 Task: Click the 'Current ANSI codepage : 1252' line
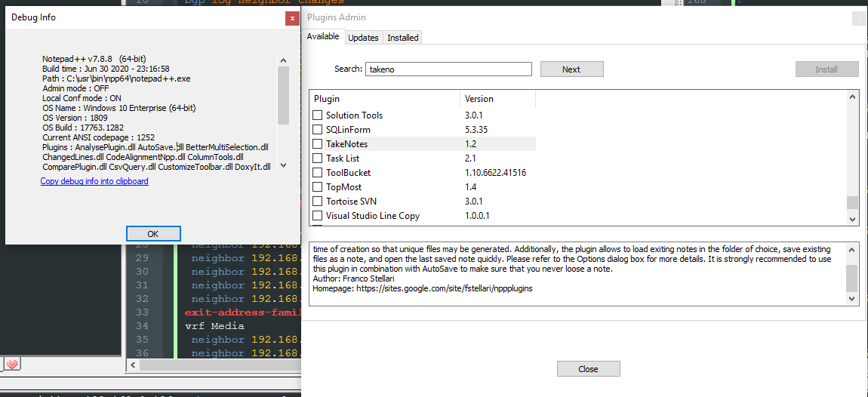tap(98, 137)
